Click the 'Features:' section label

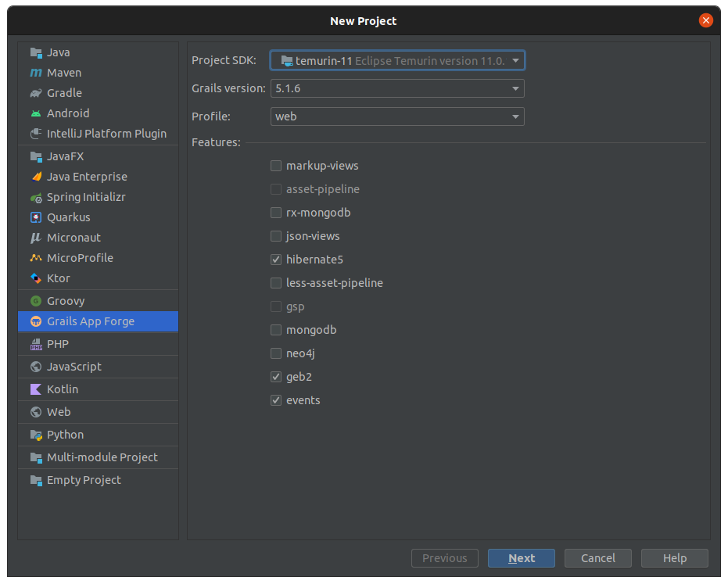point(217,142)
